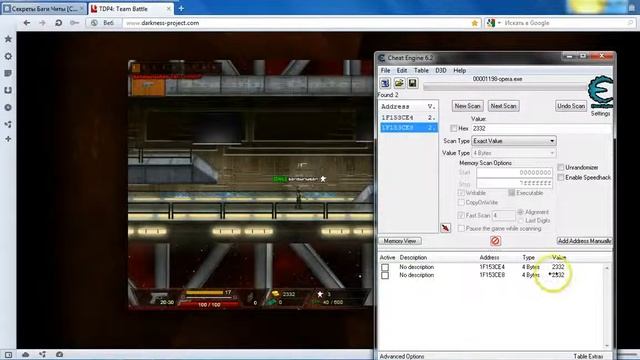Click the New Scan button
The height and width of the screenshot is (360, 640).
467,106
